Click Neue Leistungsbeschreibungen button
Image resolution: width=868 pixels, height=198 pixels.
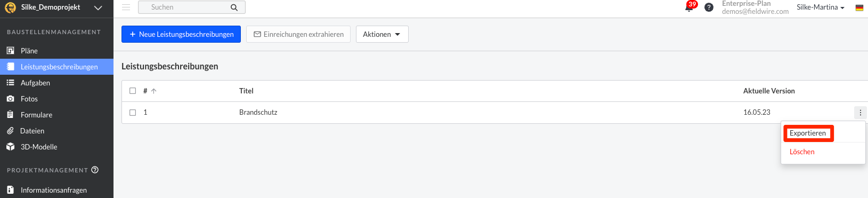click(x=181, y=34)
